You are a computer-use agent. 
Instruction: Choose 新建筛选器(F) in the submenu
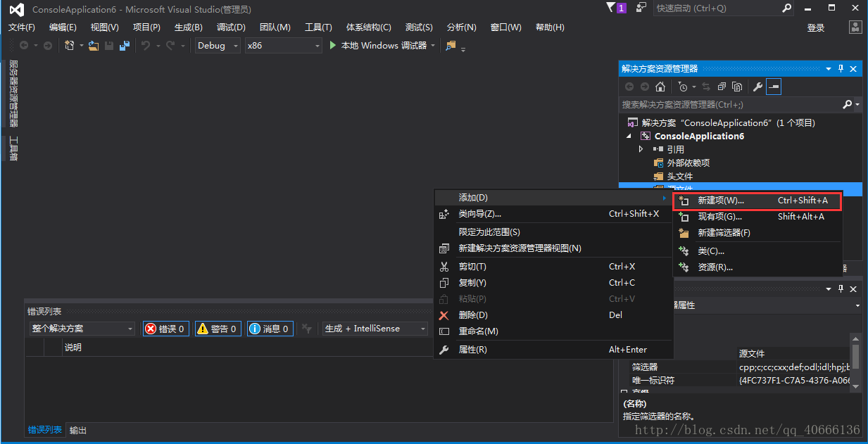point(757,233)
